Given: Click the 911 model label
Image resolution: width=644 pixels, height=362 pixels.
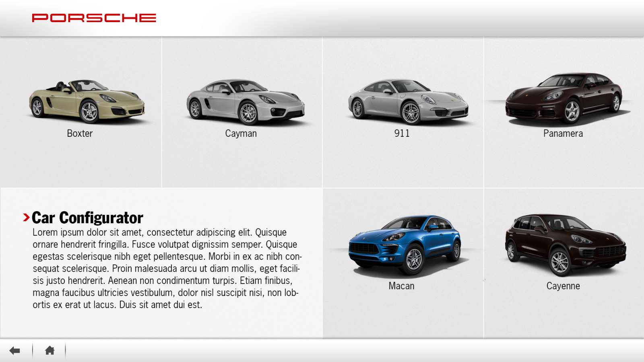Looking at the screenshot, I should (402, 134).
